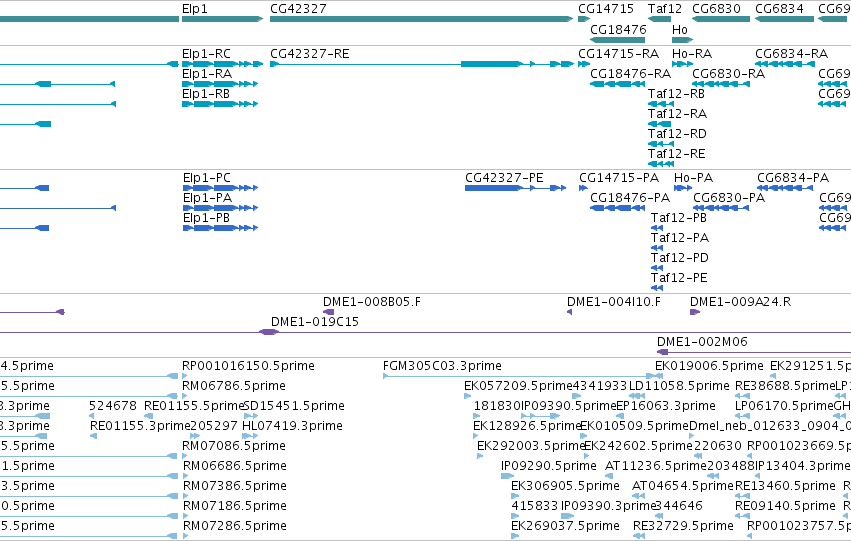
Task: Select the Taf12-PE label
Action: tap(679, 278)
